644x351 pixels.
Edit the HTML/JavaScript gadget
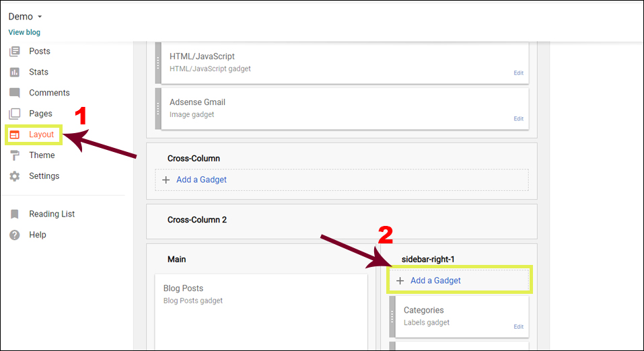click(x=518, y=73)
